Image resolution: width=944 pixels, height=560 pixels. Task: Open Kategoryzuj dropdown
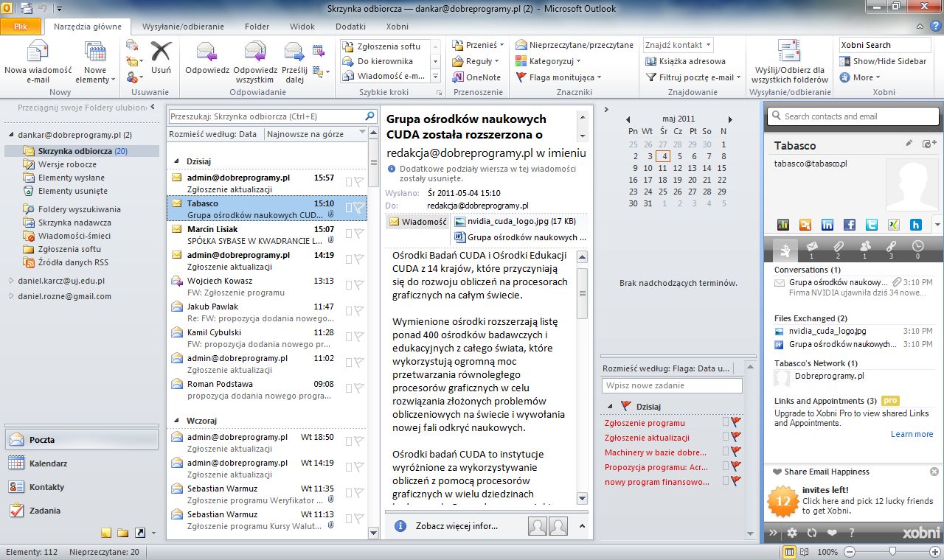click(x=549, y=61)
